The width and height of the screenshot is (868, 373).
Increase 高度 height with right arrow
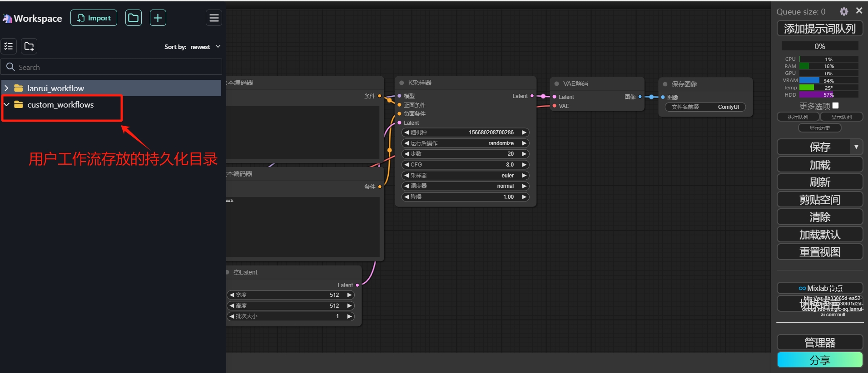(349, 306)
